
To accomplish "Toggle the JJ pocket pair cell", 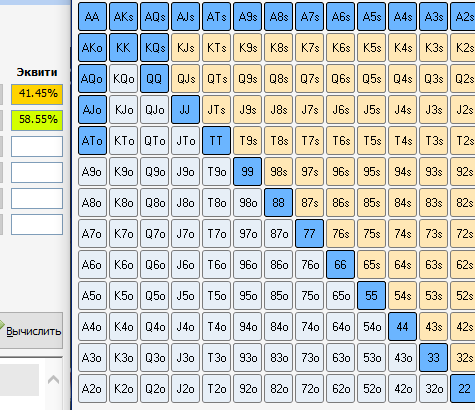I will click(185, 109).
